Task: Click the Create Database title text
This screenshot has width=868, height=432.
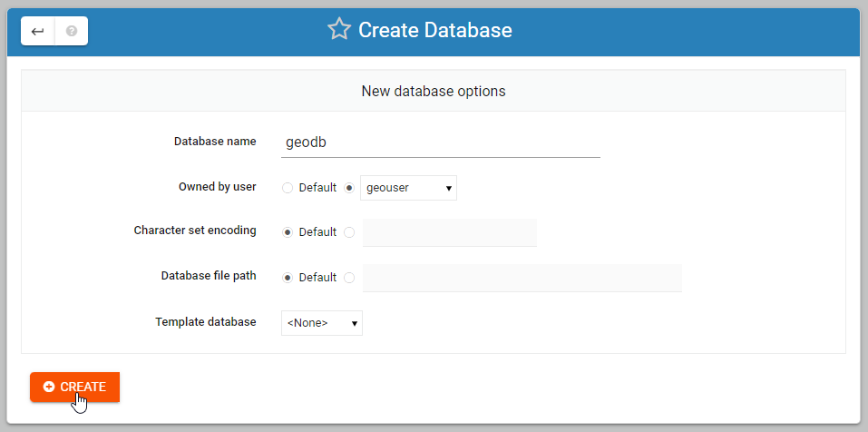Action: (x=434, y=30)
